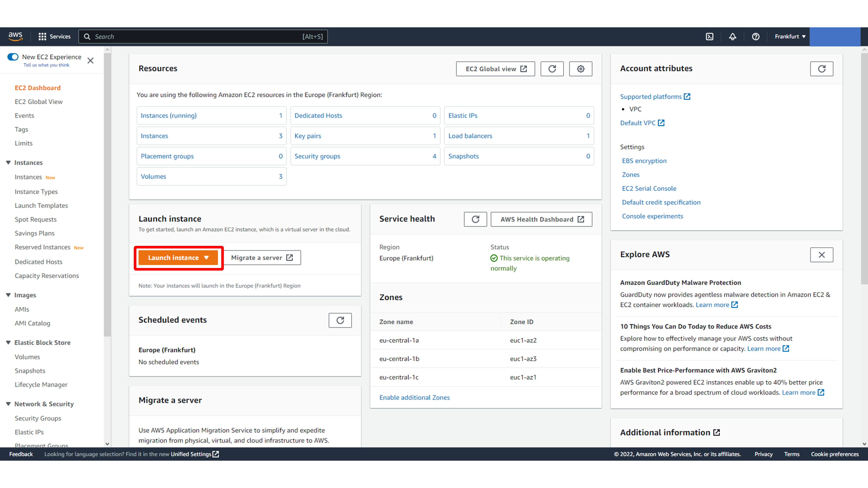Collapse the Elastic Block Store section

pos(8,343)
